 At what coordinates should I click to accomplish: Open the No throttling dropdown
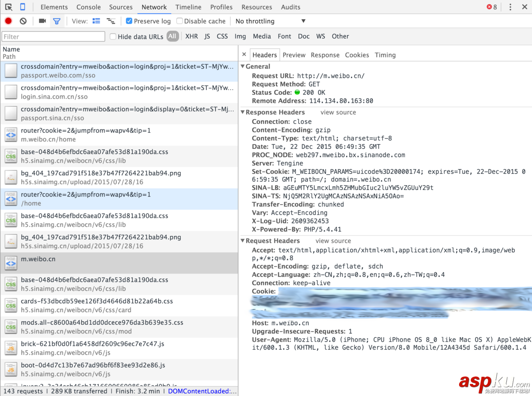tap(270, 21)
